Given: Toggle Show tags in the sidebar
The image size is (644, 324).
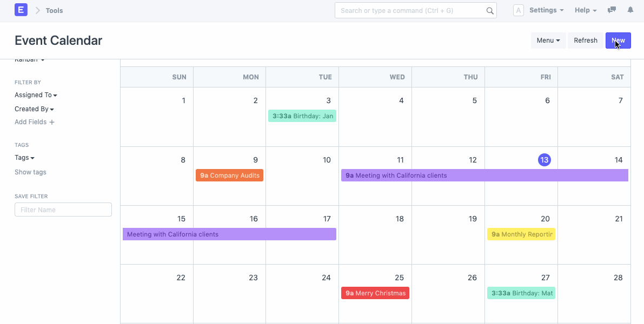Looking at the screenshot, I should pos(30,172).
